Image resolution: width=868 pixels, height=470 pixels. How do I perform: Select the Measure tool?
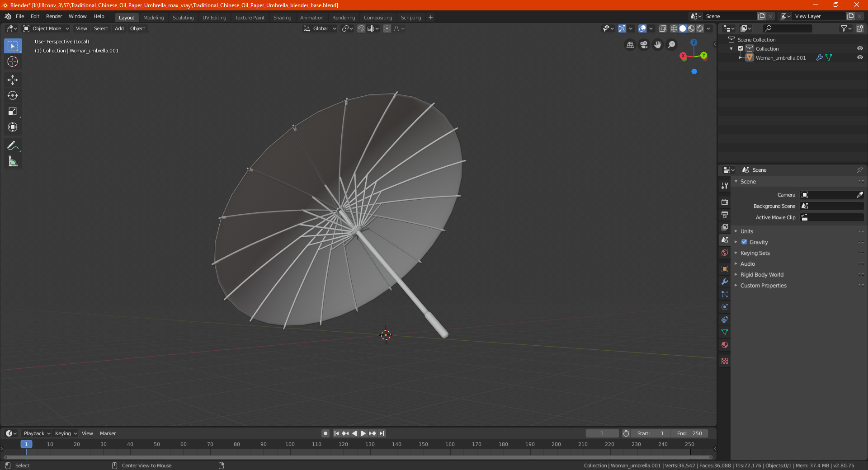[13, 161]
